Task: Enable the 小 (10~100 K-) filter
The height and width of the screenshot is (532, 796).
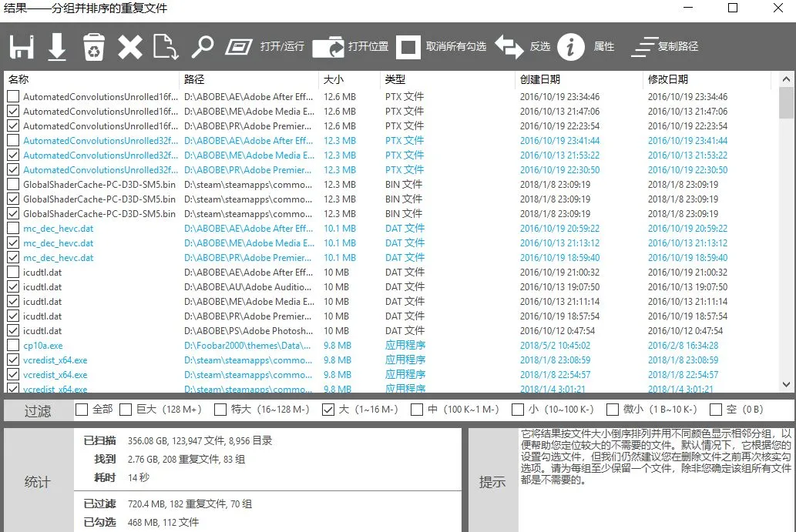Action: [517, 410]
